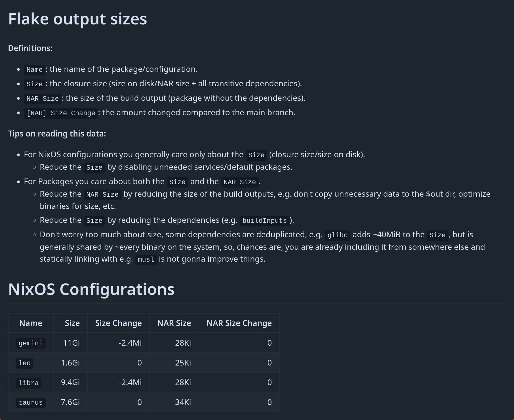Click the 'leo' configuration name
This screenshot has height=420, width=514.
tap(25, 363)
